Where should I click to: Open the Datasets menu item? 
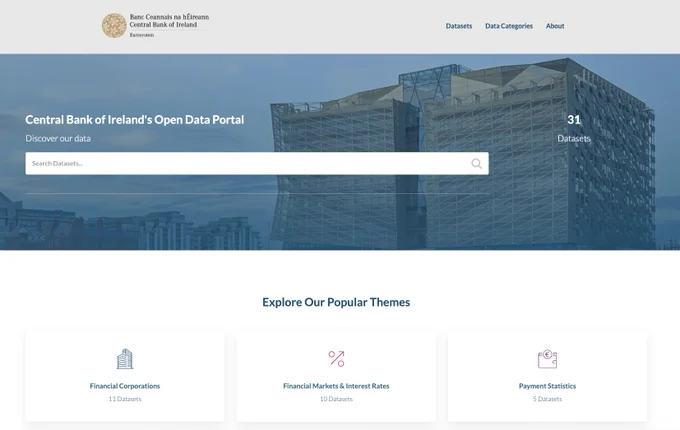tap(459, 26)
